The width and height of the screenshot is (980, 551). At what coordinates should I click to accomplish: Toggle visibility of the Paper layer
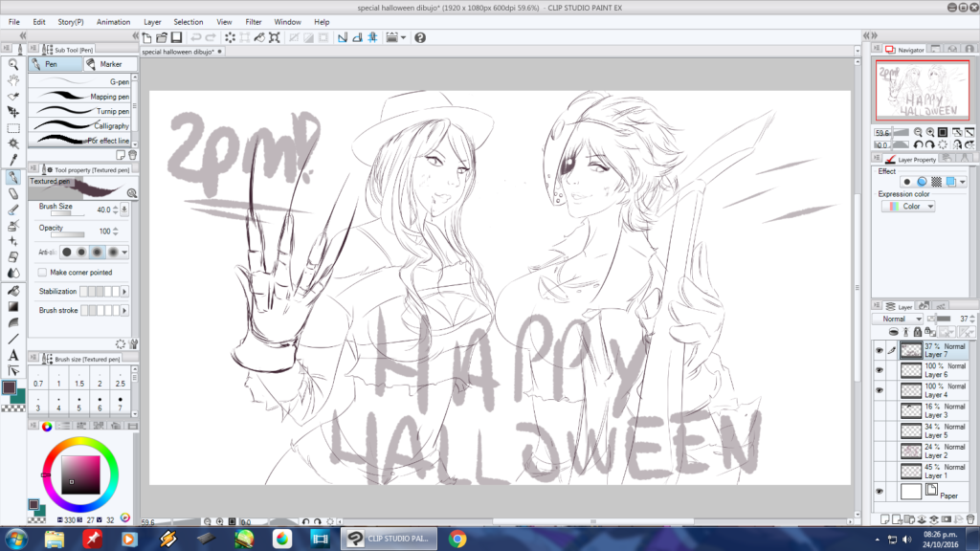point(880,491)
